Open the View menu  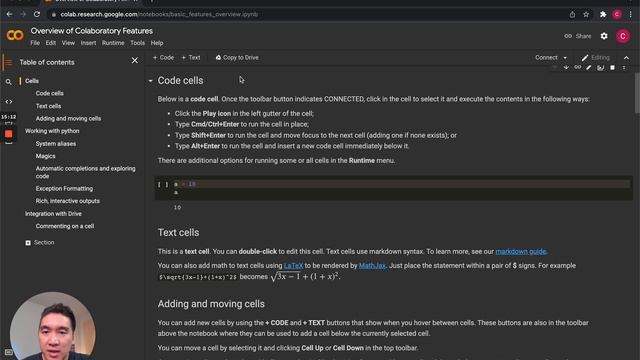(x=68, y=43)
